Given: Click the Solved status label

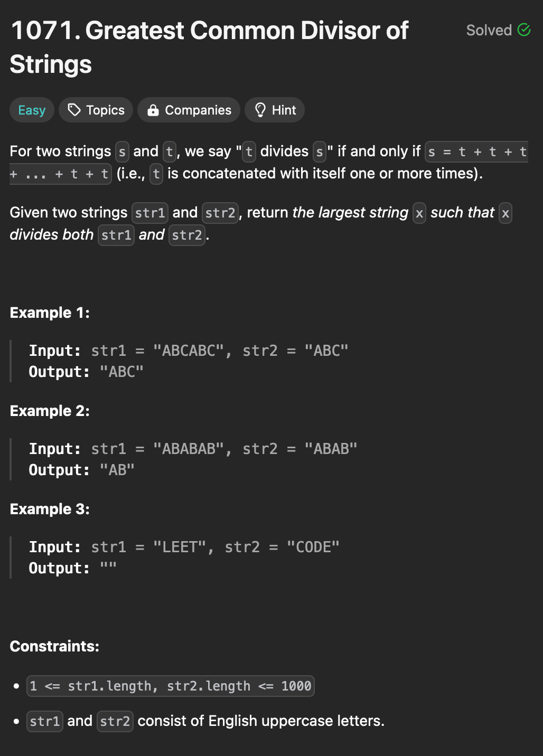Looking at the screenshot, I should (x=489, y=30).
